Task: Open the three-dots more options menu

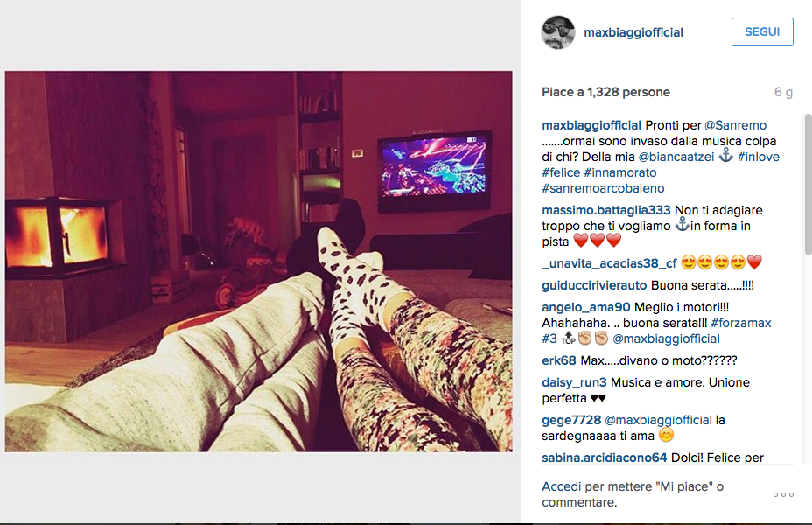Action: [783, 495]
